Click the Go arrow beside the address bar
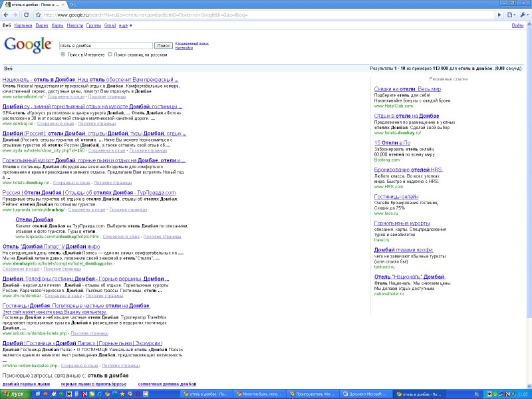The width and height of the screenshot is (532, 399). 498,14
